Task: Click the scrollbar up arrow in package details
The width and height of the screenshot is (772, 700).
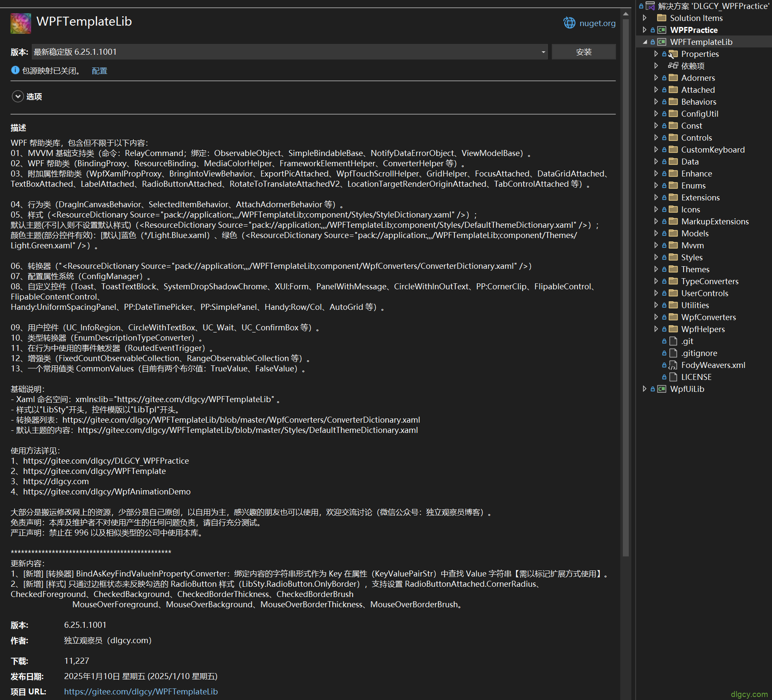Action: tap(626, 14)
